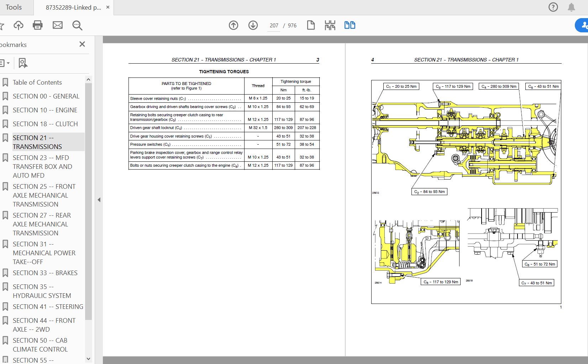Open the Help question mark icon
Viewport: 588px width, 364px height.
coord(553,7)
